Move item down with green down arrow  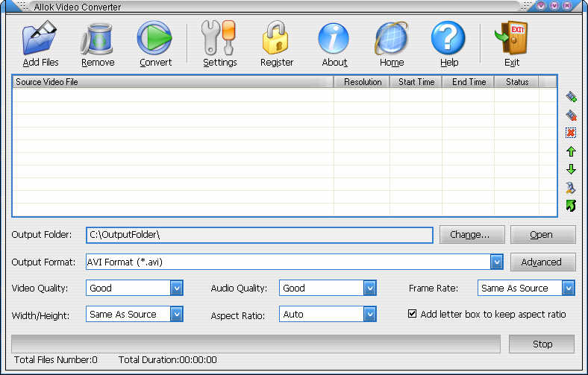tap(571, 169)
